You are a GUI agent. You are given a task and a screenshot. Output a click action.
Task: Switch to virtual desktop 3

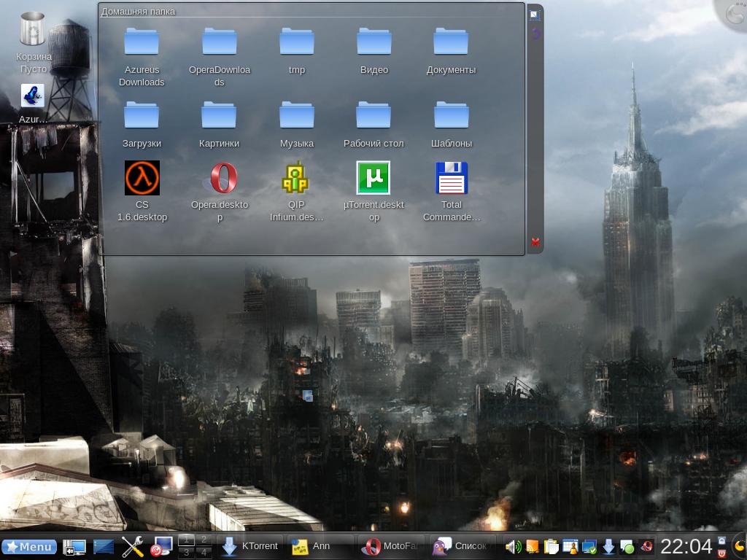click(186, 553)
